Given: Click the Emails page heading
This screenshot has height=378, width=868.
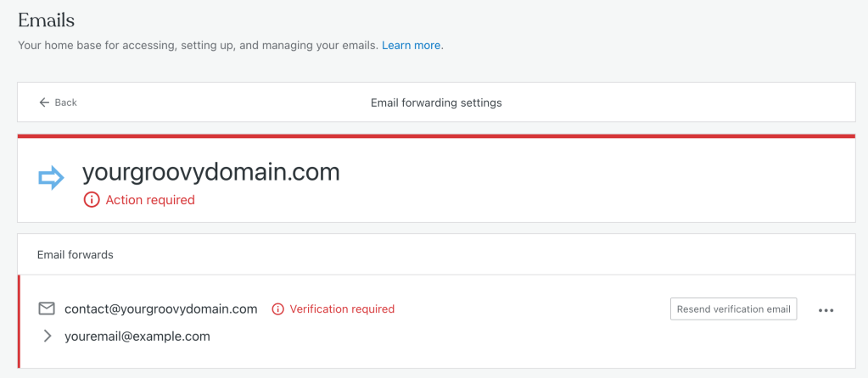Looking at the screenshot, I should (x=47, y=20).
